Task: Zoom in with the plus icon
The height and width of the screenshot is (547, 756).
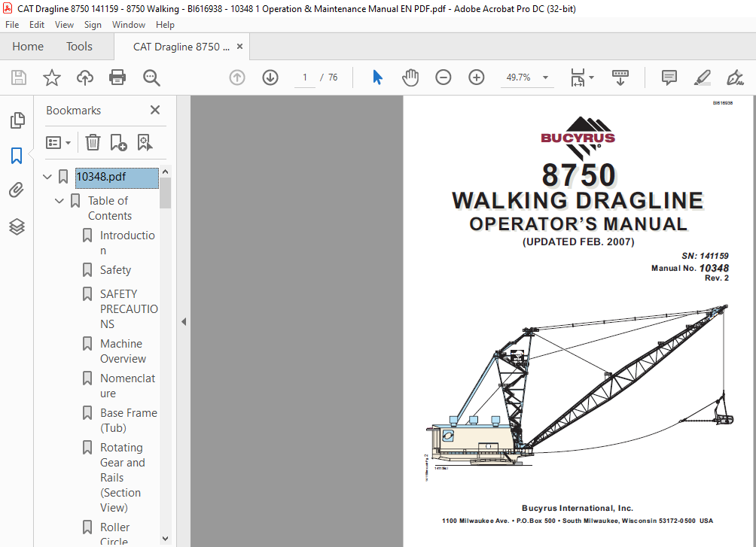Action: (477, 77)
